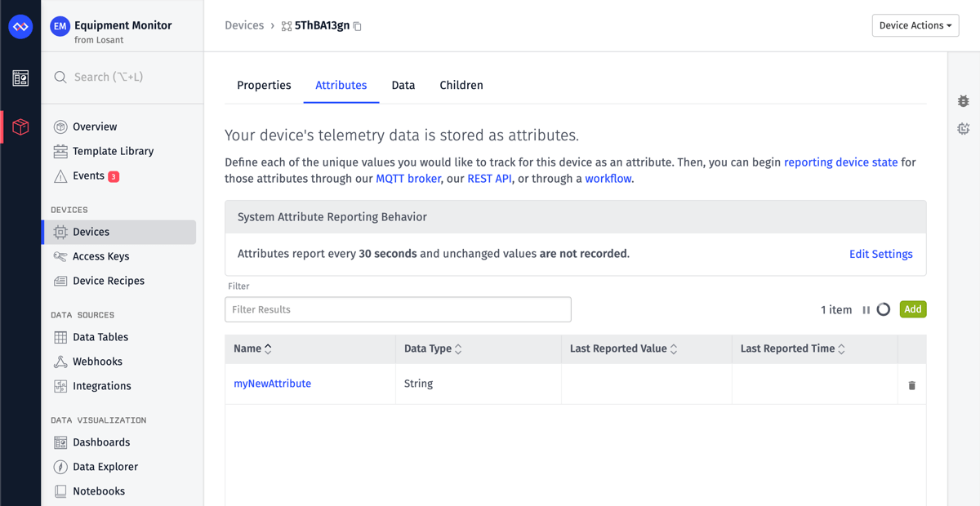
Task: Focus the sidebar Search field
Action: click(122, 77)
